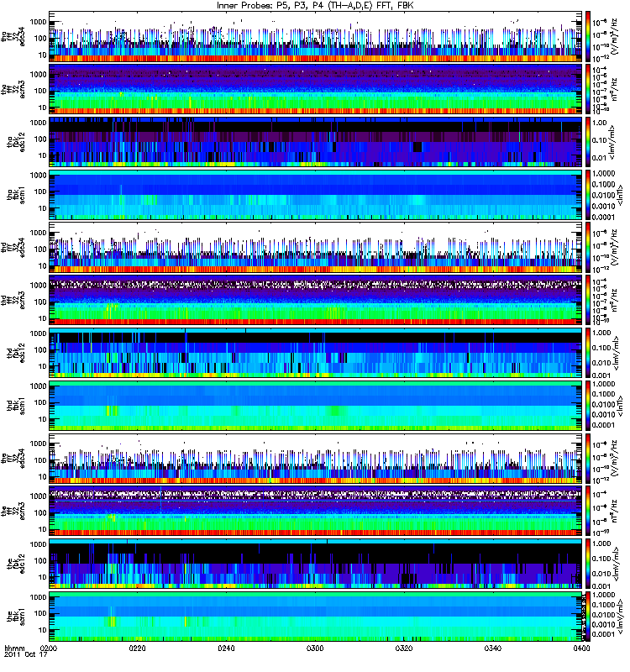630x672 pixels.
Task: Click the 'thd fbk edc12' axis label
Action: pos(17,353)
